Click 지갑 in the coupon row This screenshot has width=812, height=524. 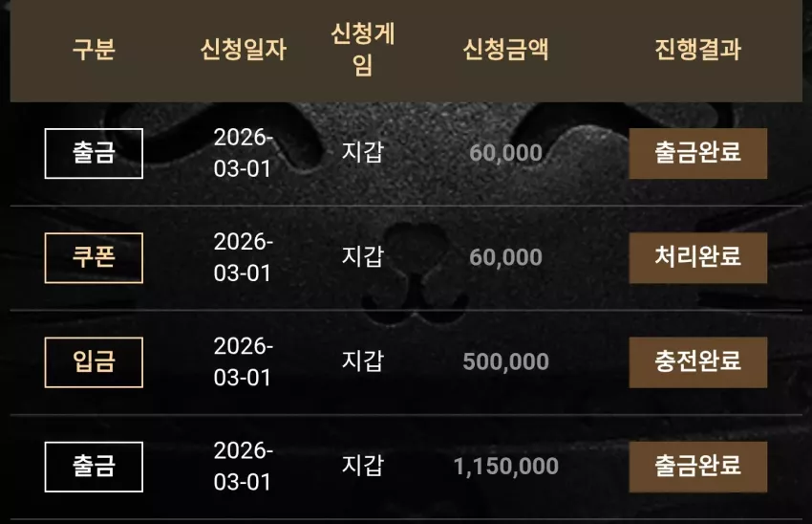coord(362,256)
